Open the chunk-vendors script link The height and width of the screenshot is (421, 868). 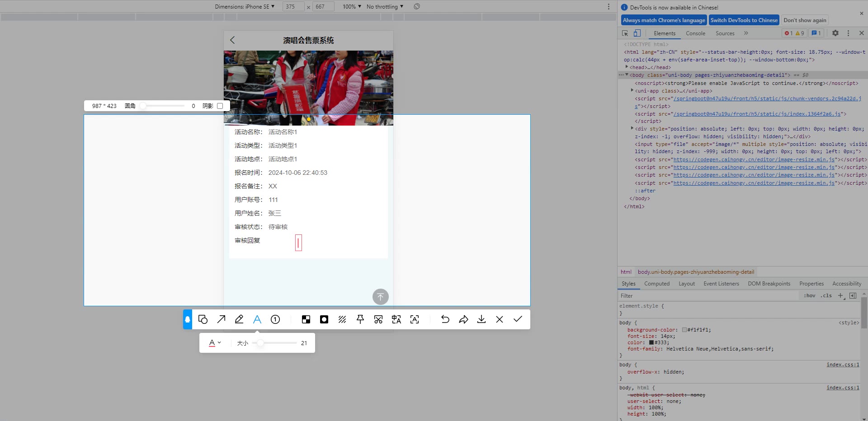[767, 98]
